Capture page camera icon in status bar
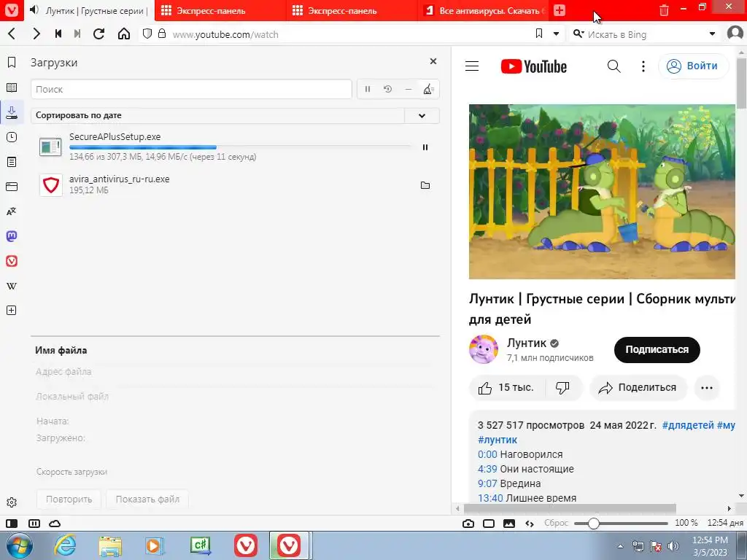 (468, 524)
